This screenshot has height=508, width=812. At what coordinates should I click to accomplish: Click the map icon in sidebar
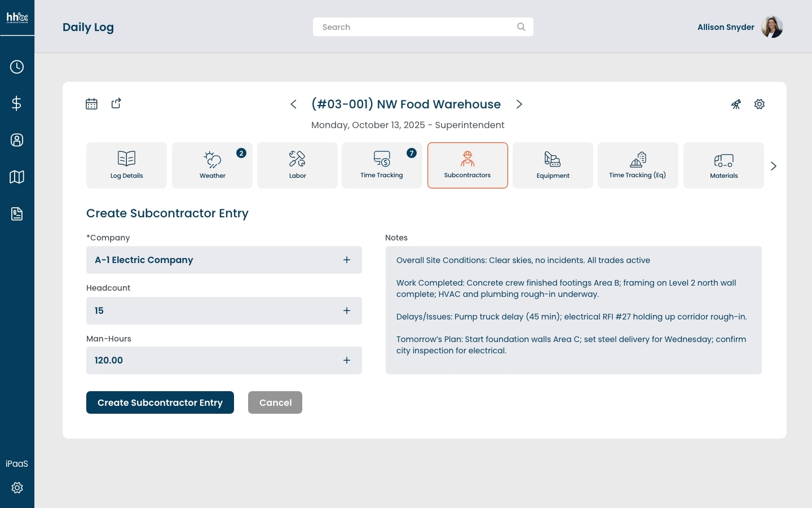pos(17,177)
